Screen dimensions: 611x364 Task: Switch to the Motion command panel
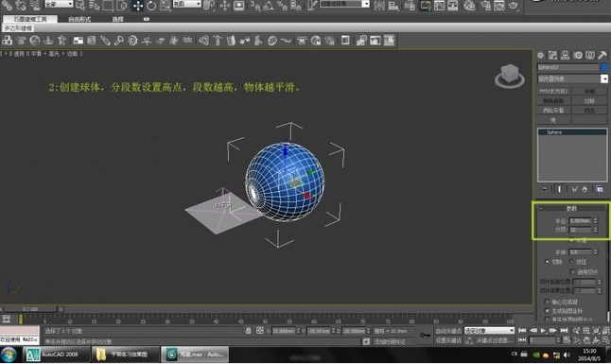[x=578, y=56]
